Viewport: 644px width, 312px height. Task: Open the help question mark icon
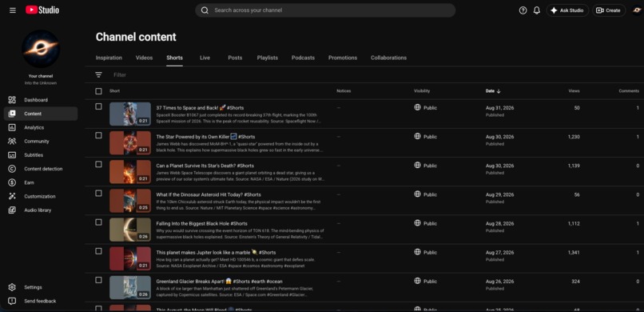pyautogui.click(x=523, y=10)
